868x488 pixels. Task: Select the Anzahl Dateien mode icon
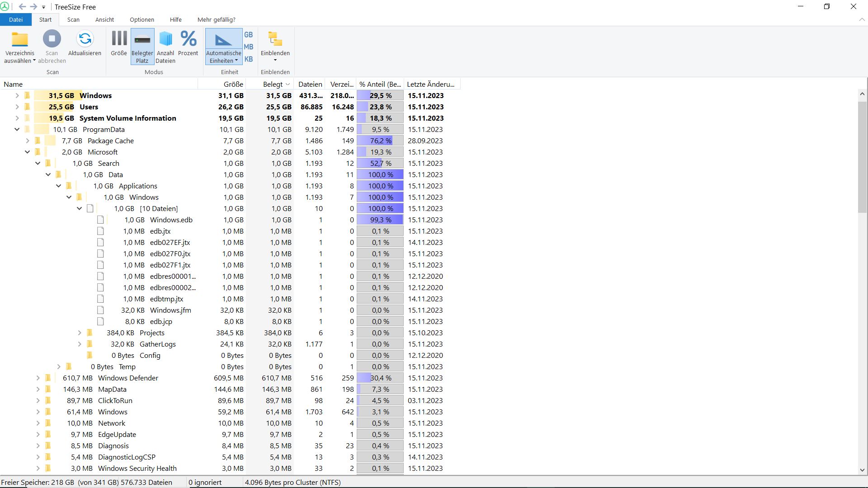coord(165,39)
